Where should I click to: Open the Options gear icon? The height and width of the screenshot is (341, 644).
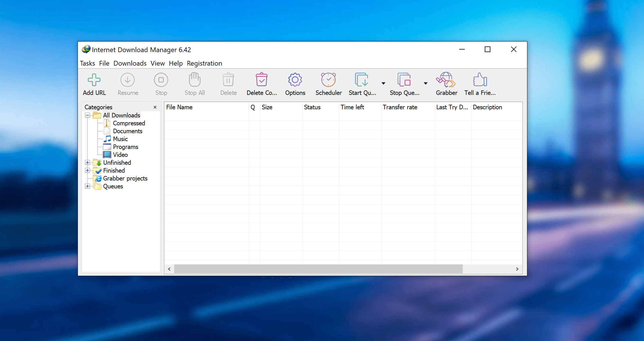tap(295, 80)
